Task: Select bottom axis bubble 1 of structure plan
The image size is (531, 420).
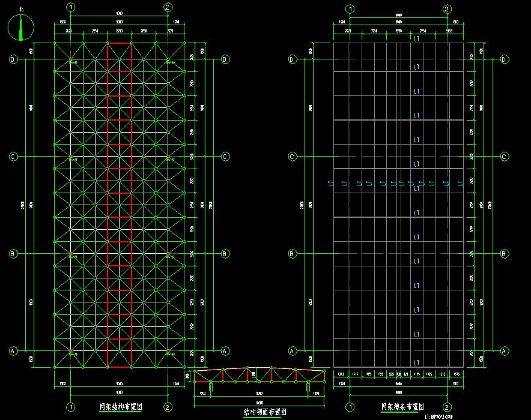Action: [70, 407]
